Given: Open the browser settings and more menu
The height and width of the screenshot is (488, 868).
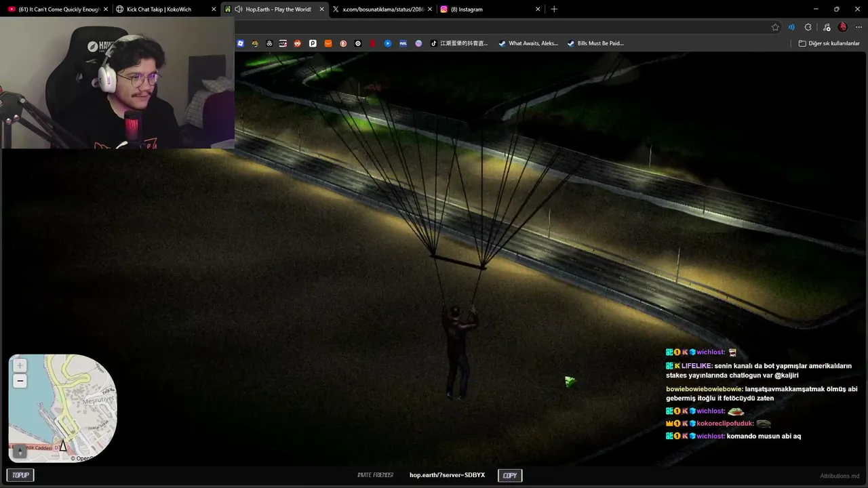Looking at the screenshot, I should (x=859, y=27).
